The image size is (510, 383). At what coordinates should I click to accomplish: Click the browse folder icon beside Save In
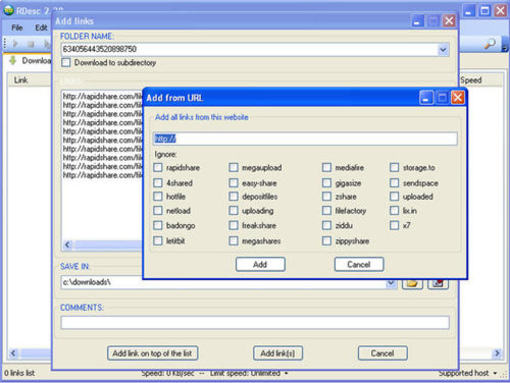412,284
